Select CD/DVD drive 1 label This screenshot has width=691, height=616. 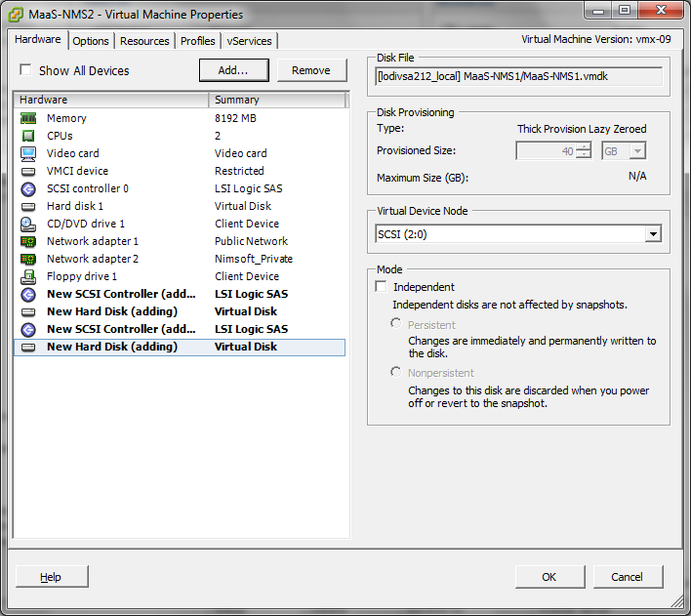pyautogui.click(x=86, y=224)
